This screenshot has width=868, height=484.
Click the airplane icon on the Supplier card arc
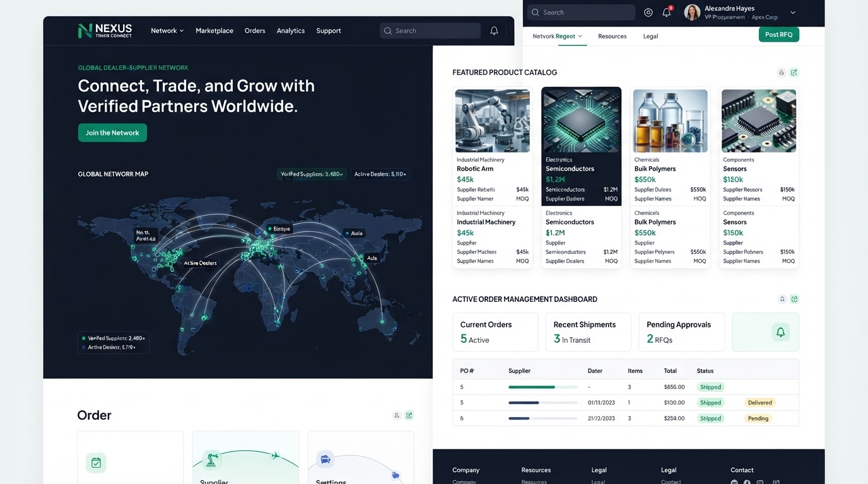pyautogui.click(x=274, y=455)
